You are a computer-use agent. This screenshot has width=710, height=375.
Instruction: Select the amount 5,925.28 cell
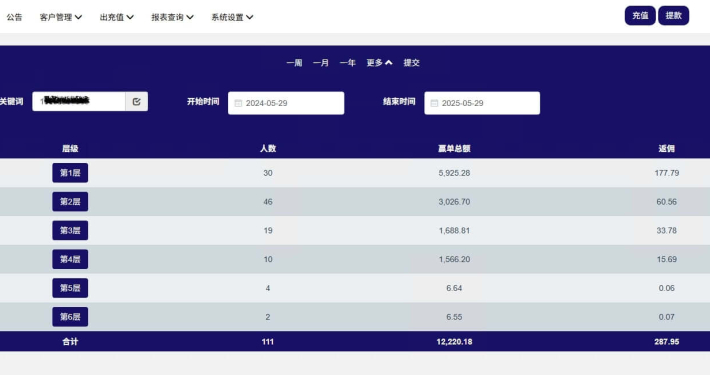click(x=454, y=173)
